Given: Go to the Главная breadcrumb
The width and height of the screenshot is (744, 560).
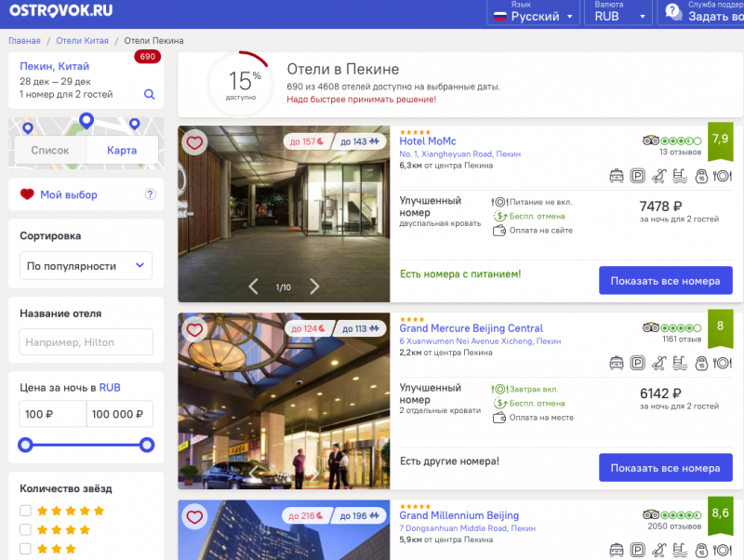Looking at the screenshot, I should [24, 41].
